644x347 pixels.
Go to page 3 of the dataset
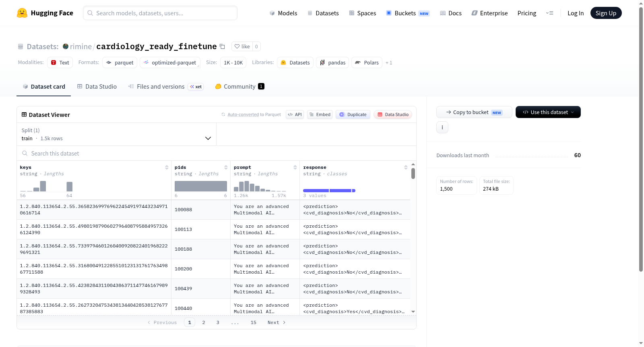218,322
